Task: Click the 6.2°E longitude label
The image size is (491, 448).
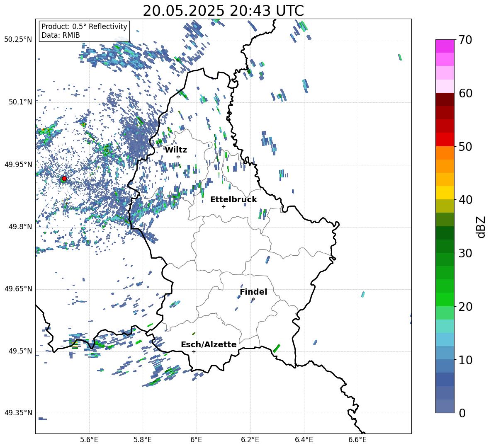Action: click(250, 440)
